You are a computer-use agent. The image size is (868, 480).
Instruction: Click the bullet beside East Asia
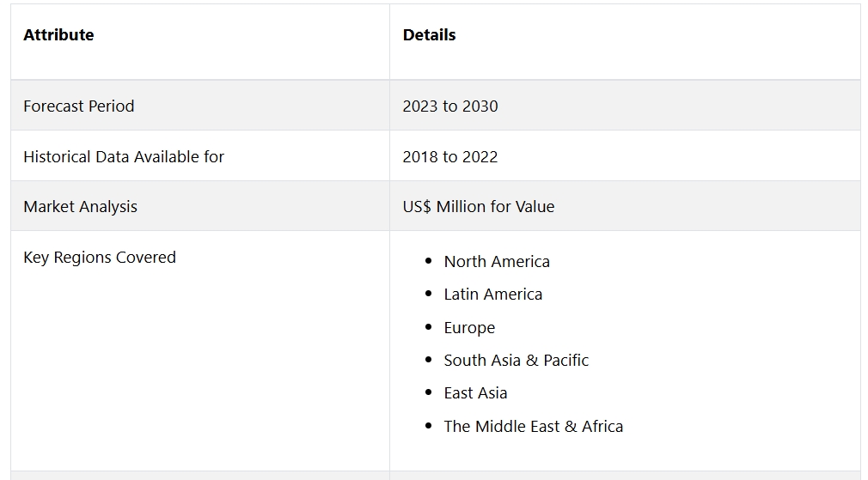(x=429, y=392)
